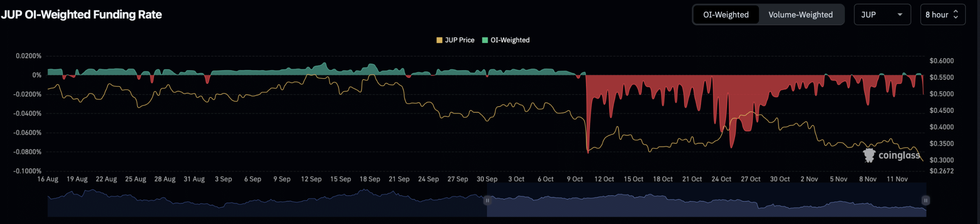Click the yellow JUP Price legend swatch
The width and height of the screenshot is (980, 224).
coord(439,40)
